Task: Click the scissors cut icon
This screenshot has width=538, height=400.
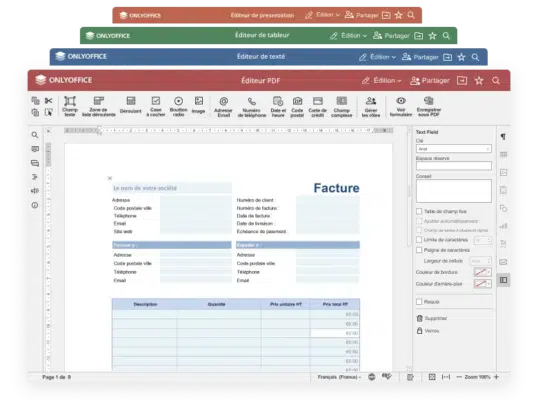Action: click(x=48, y=101)
